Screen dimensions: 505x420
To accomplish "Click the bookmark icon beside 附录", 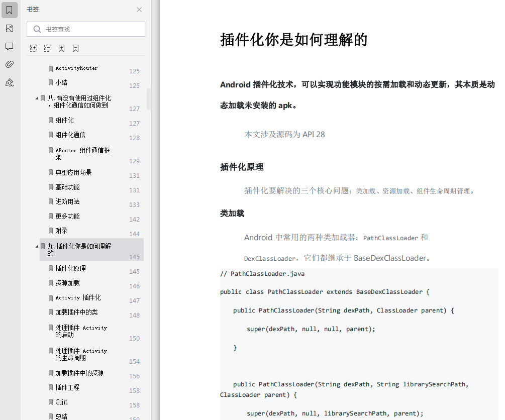I will point(51,231).
